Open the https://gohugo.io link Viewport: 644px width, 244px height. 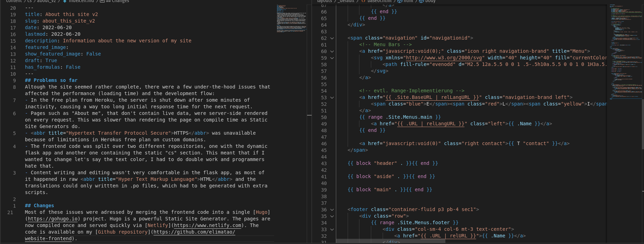pyautogui.click(x=53, y=219)
